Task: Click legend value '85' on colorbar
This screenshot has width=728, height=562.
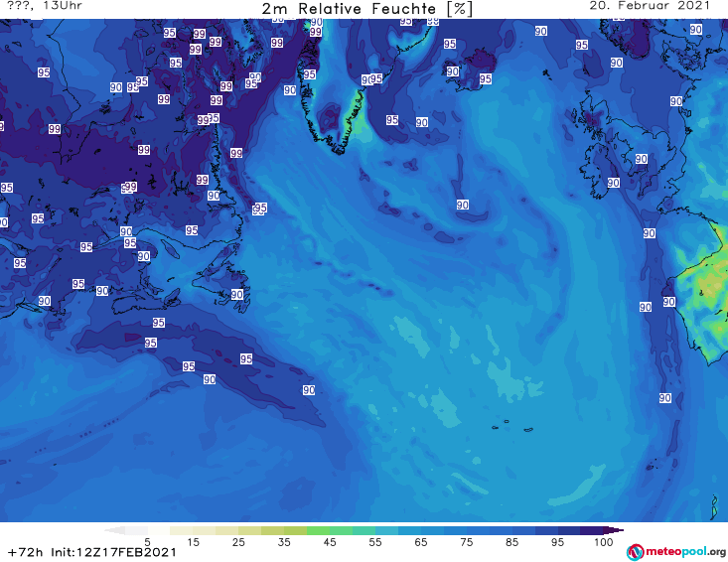Action: coord(511,542)
